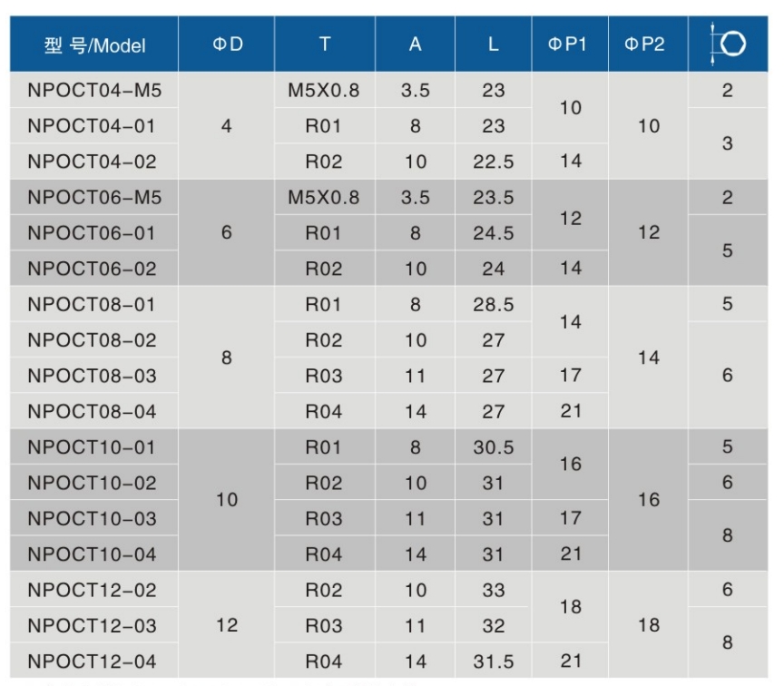Select the ΦP1 column header
The height and width of the screenshot is (686, 784).
click(570, 44)
